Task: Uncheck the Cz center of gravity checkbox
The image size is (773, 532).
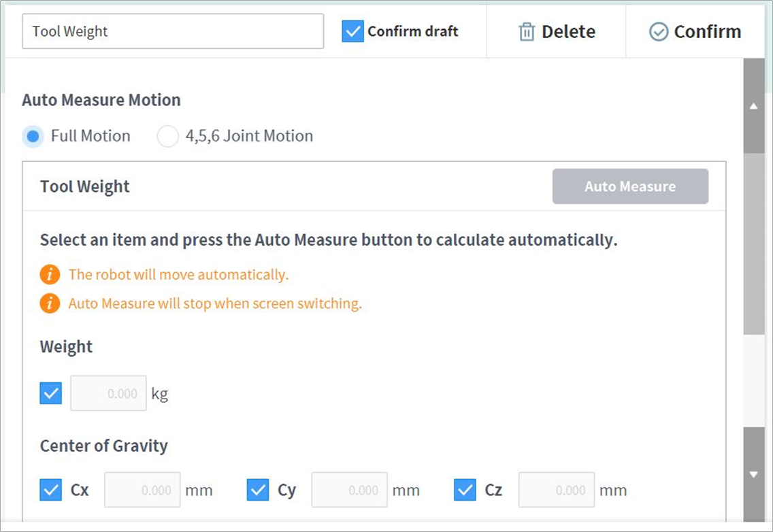Action: pyautogui.click(x=465, y=490)
